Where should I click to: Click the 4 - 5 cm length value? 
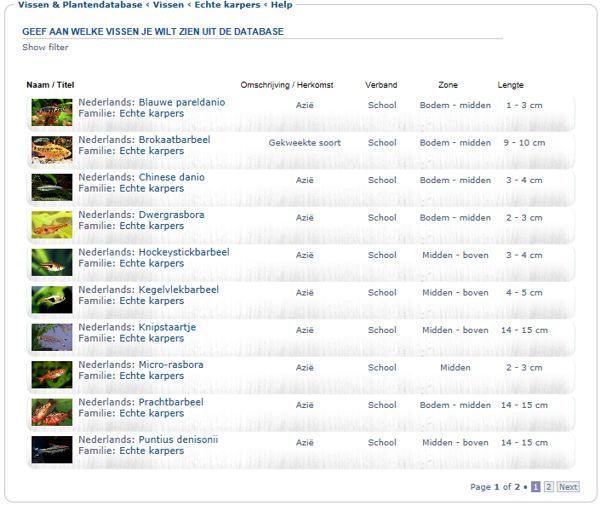(524, 293)
